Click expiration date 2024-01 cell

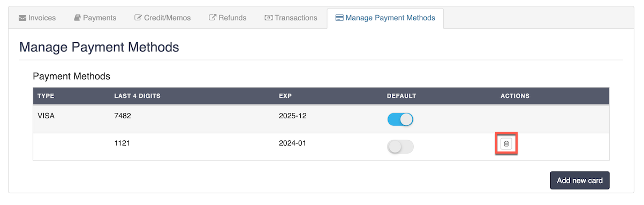(292, 143)
